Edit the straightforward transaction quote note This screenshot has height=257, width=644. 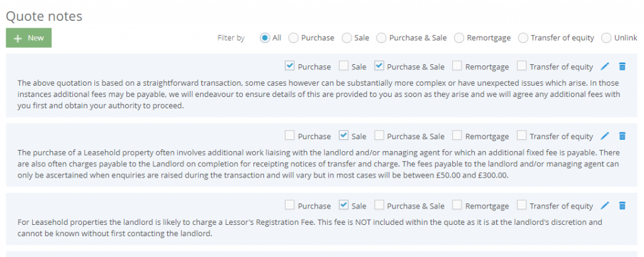coord(604,66)
